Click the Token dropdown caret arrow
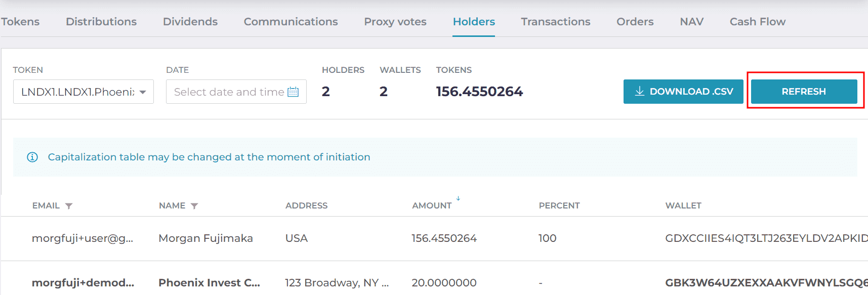The width and height of the screenshot is (868, 295). tap(143, 92)
